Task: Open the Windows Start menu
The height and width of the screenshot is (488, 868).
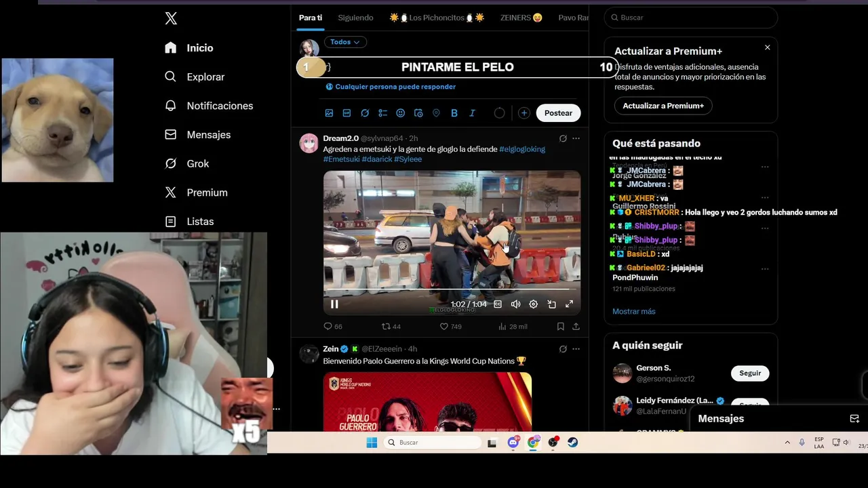Action: click(372, 443)
